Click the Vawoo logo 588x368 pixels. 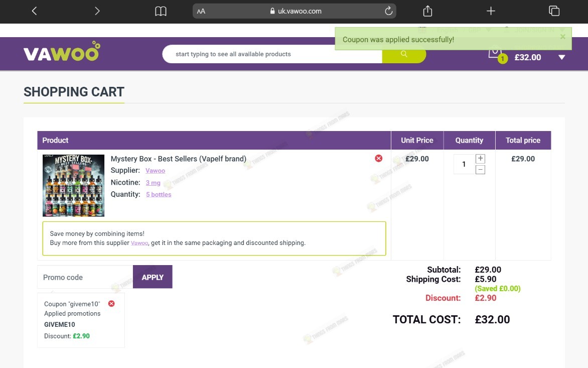click(62, 51)
